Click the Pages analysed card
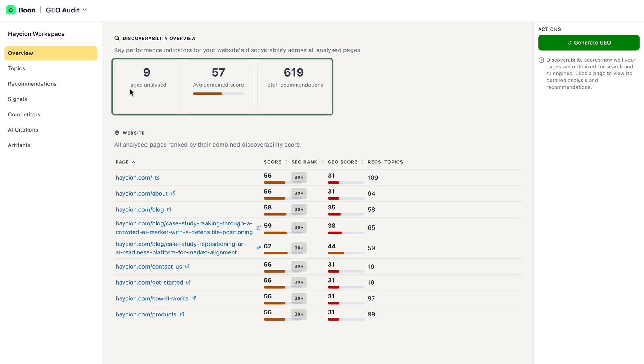The height and width of the screenshot is (364, 644). coord(147,87)
